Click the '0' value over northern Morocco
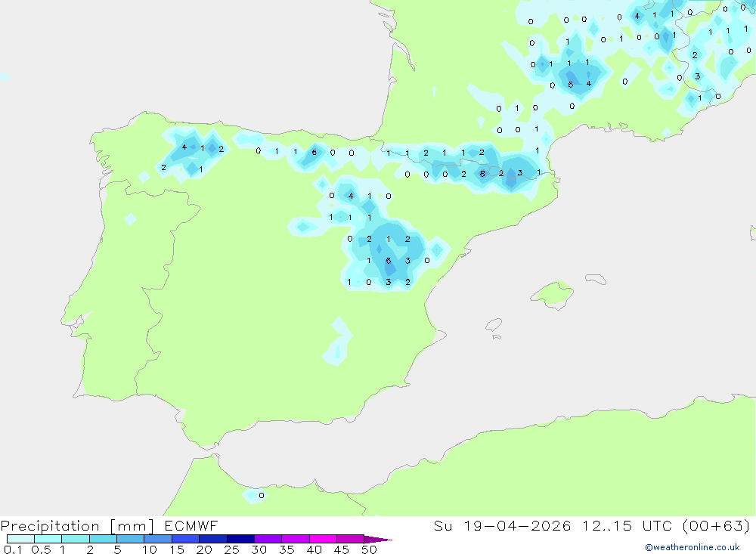 click(262, 495)
